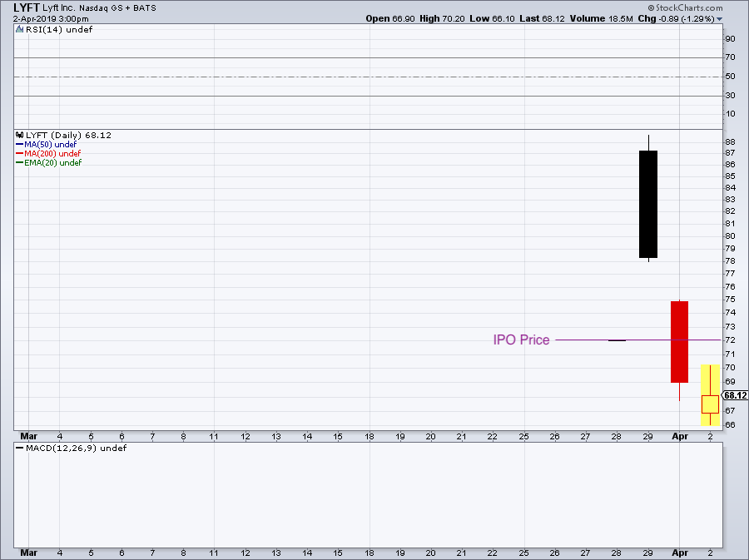749x560 pixels.
Task: Click the 'MACD(12,26,9) undef' label
Action: [76, 448]
